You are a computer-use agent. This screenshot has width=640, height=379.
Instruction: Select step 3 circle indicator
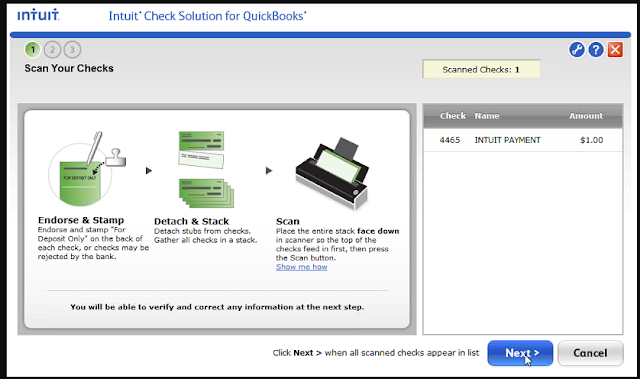click(72, 50)
